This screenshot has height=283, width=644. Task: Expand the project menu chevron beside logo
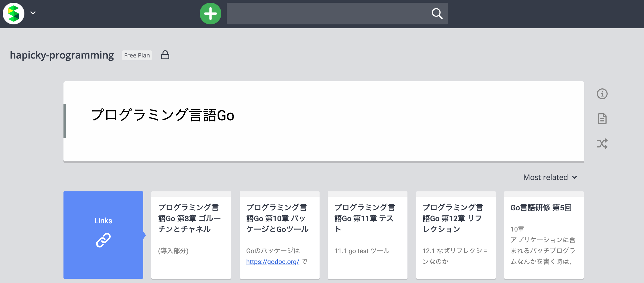click(33, 13)
